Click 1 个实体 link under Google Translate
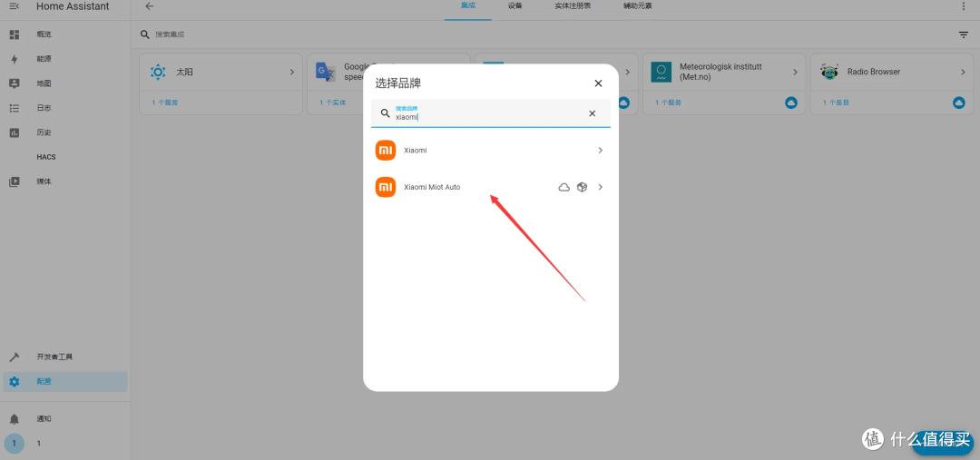The width and height of the screenshot is (980, 460). click(332, 103)
